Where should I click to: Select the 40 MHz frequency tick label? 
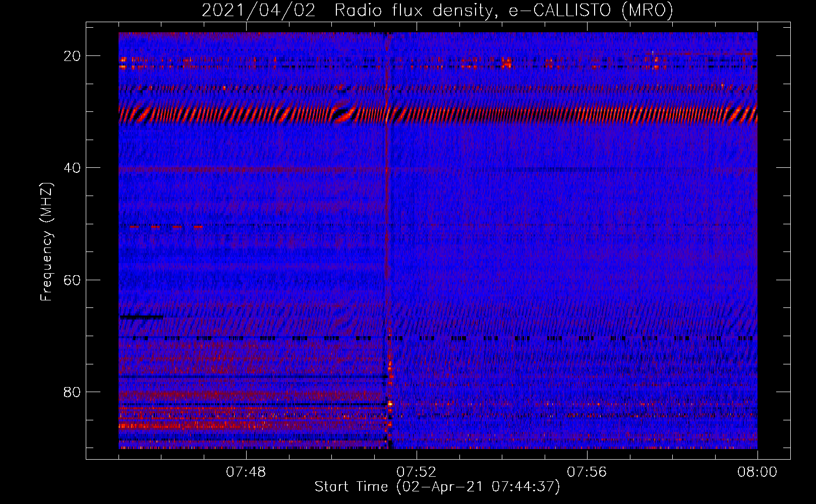(x=72, y=168)
